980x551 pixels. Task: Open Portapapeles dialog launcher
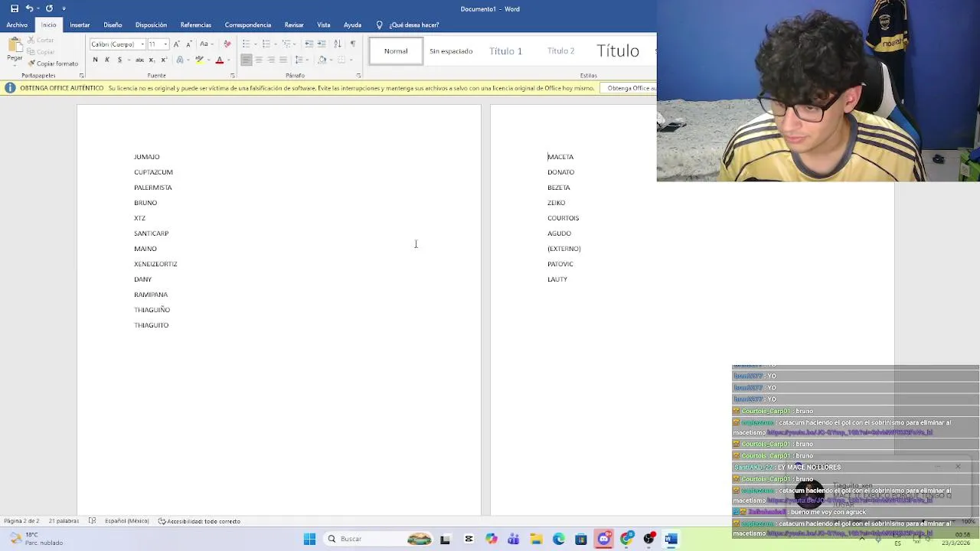81,76
